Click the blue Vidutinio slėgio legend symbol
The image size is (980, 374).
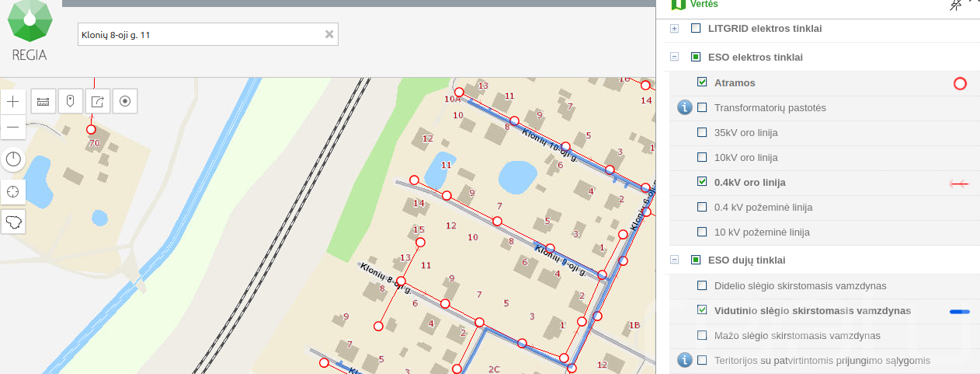[x=960, y=311]
